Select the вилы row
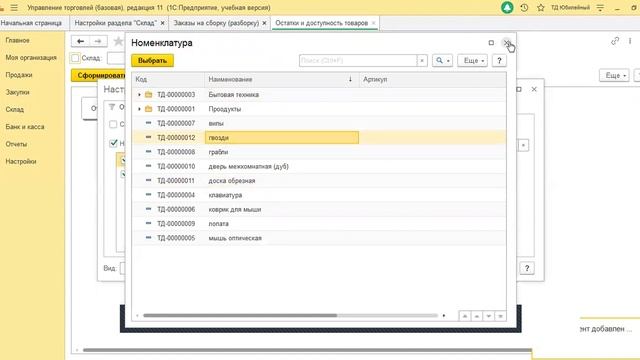Viewport: 640px width, 360px height. pos(319,123)
